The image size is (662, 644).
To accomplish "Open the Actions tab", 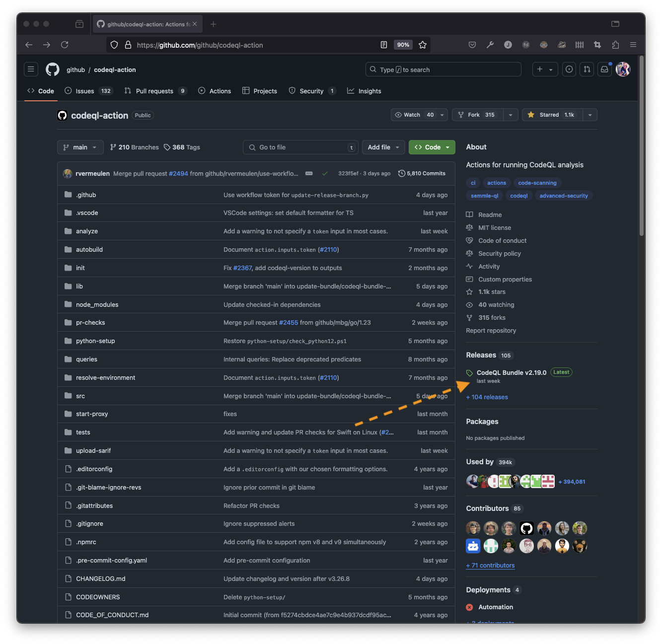I will [215, 91].
